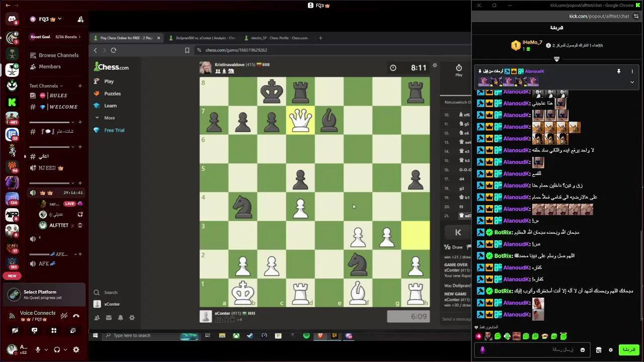Image resolution: width=644 pixels, height=362 pixels.
Task: Open notifications bell on Chess.com
Action: (120, 318)
